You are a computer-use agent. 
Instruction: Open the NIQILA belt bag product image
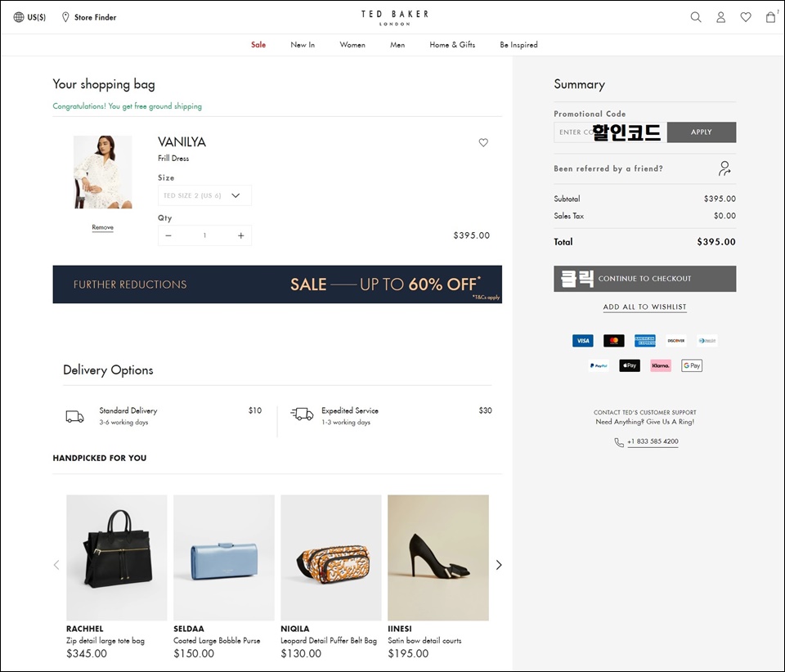(331, 558)
